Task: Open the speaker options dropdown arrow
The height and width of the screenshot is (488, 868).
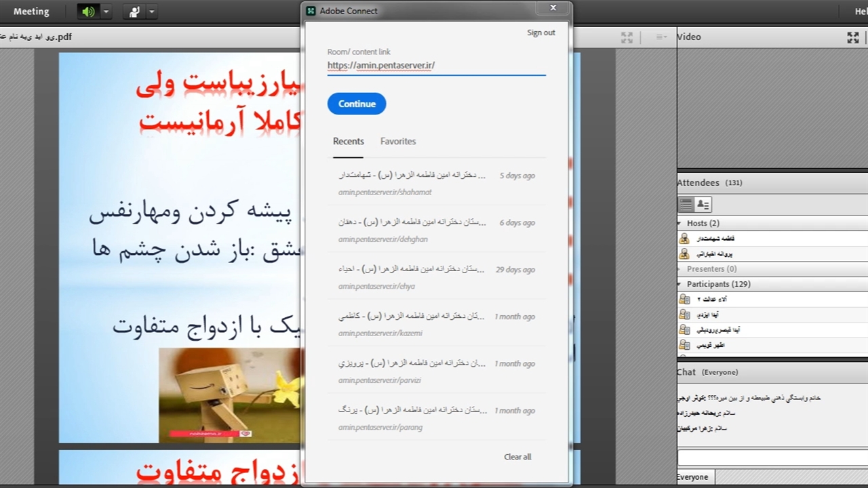Action: [106, 12]
